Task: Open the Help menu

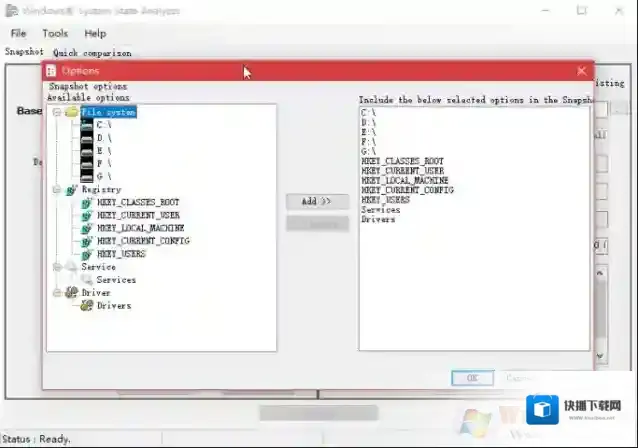Action: pos(95,33)
